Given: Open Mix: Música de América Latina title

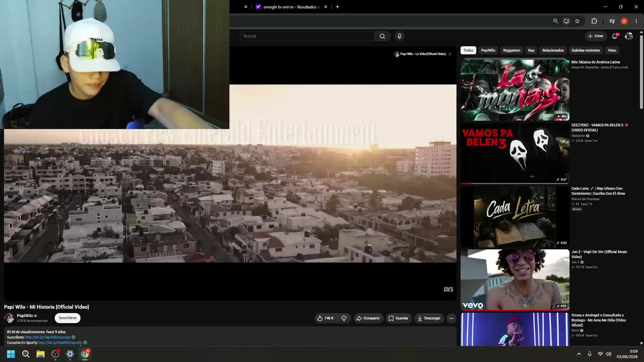Looking at the screenshot, I should pyautogui.click(x=596, y=62).
